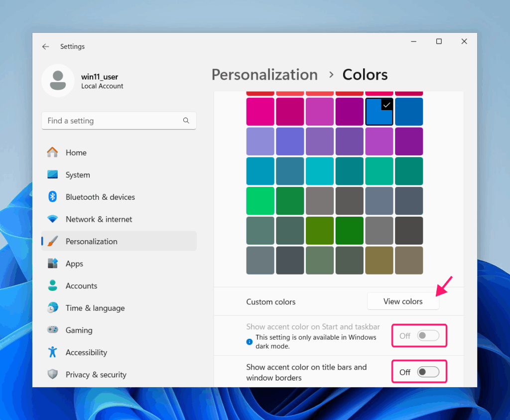
Task: Go to Network & internet
Action: pos(119,219)
